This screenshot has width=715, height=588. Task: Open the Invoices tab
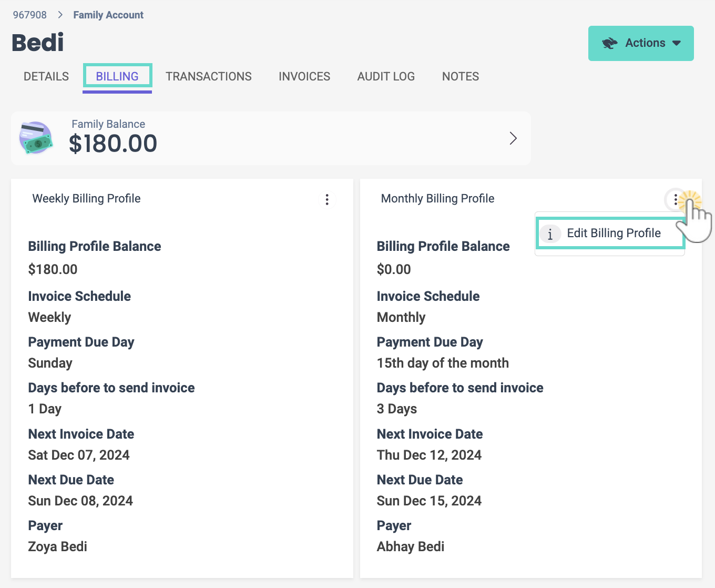coord(304,77)
